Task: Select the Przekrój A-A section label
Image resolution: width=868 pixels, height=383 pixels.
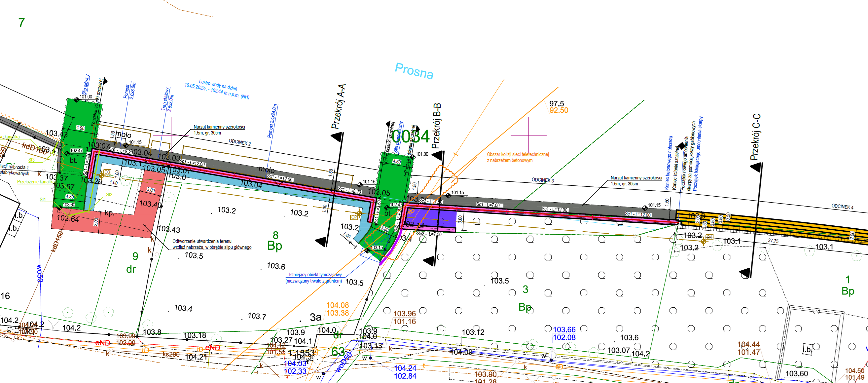Action: 338,106
